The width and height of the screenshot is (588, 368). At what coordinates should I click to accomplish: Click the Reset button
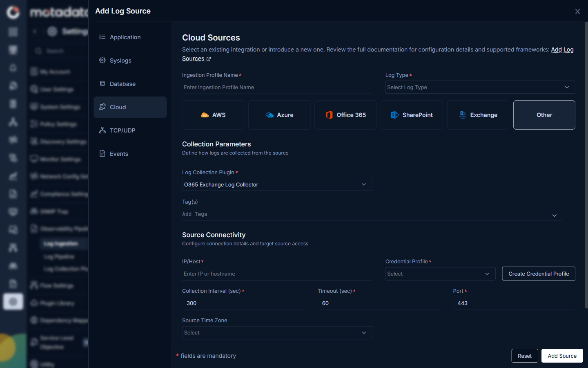point(525,356)
